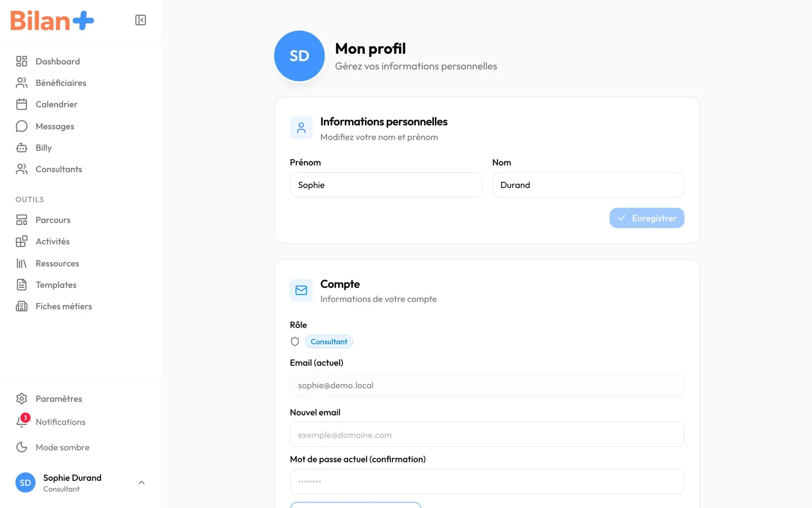Click the Bénéficiaires people icon

coord(21,83)
